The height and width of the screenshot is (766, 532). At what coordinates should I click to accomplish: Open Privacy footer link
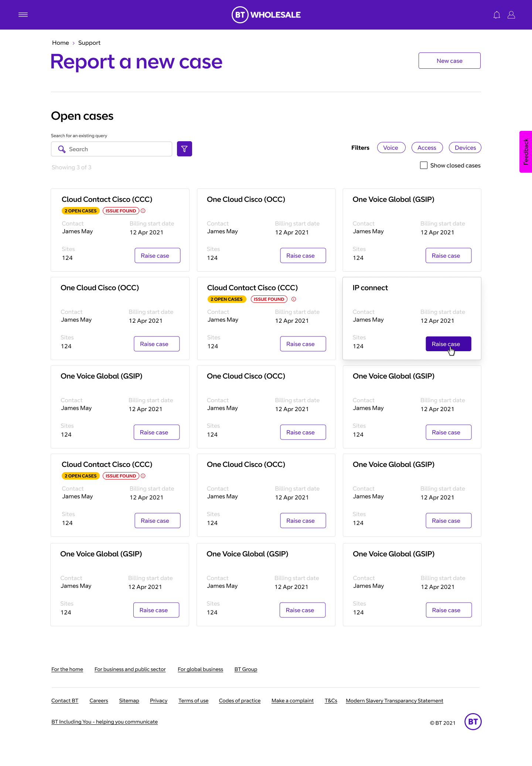pyautogui.click(x=159, y=701)
